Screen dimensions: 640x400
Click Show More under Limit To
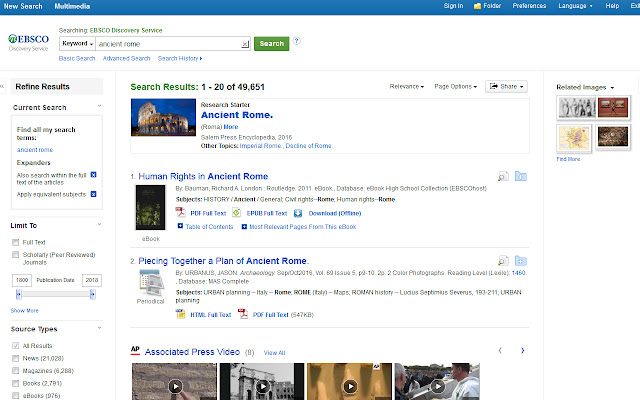click(x=24, y=311)
